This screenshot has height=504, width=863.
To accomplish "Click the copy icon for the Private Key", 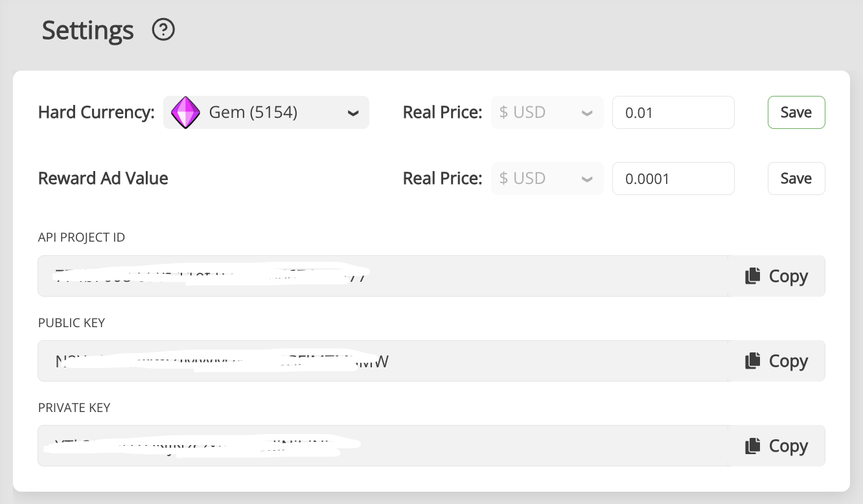I will click(x=752, y=445).
